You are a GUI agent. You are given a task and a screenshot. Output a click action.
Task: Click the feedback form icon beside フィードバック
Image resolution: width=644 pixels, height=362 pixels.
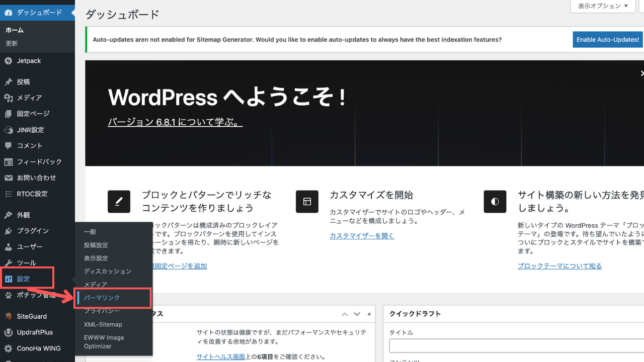tap(8, 162)
